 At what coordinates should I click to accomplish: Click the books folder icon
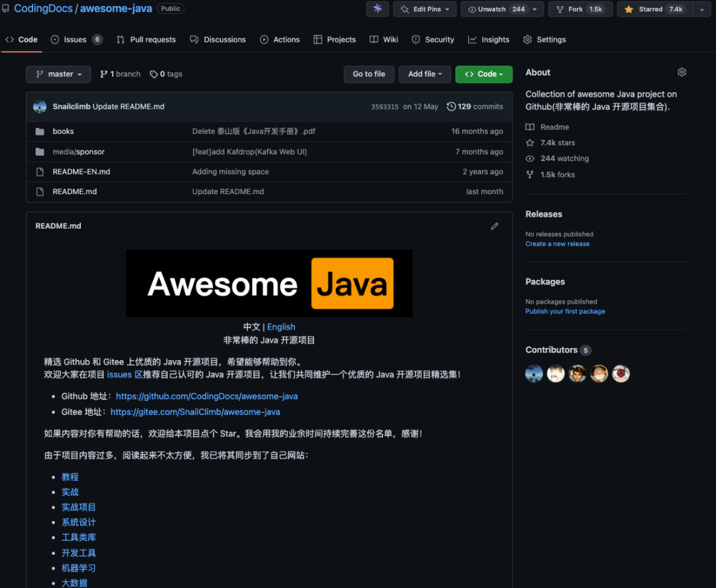click(x=40, y=131)
